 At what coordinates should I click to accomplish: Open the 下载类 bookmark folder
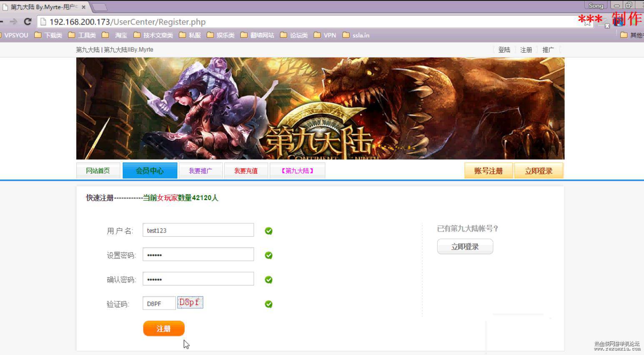[48, 35]
